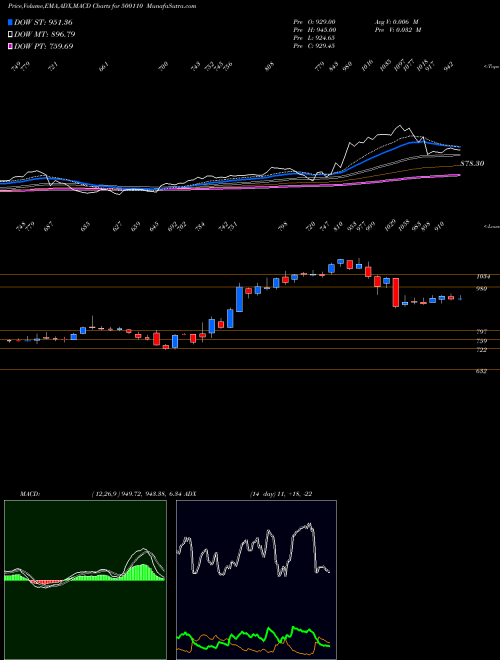The height and width of the screenshot is (660, 500).
Task: Click the 759 price level label
Action: 481,341
